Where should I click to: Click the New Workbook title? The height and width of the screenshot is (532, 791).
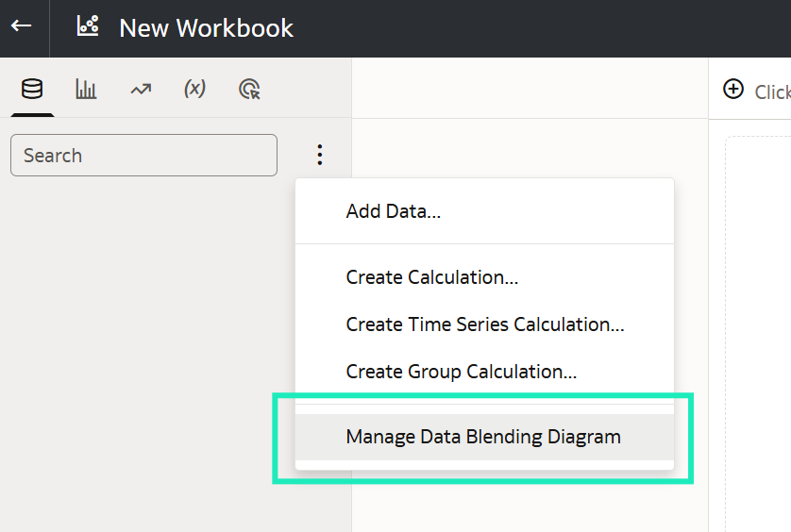coord(207,27)
